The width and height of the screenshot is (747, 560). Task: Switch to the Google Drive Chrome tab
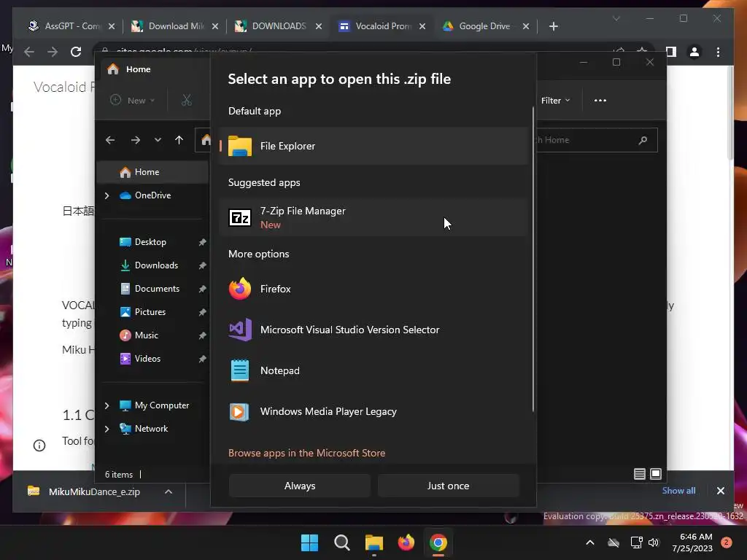click(485, 26)
